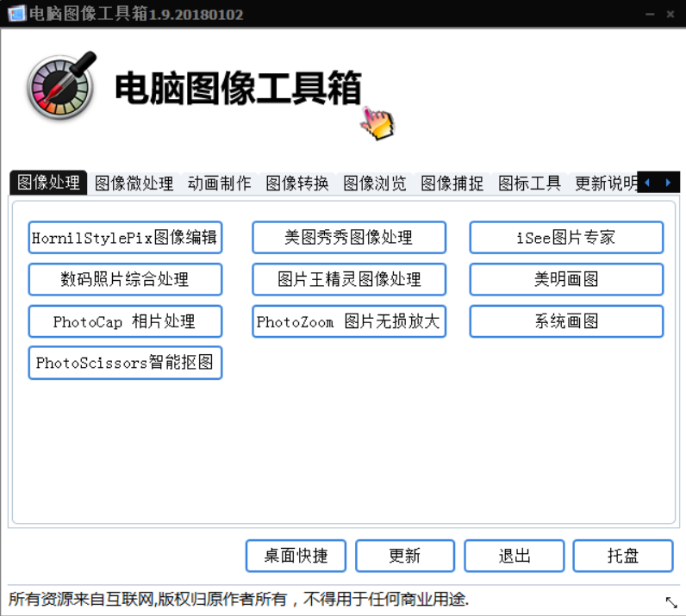Screen dimensions: 686x616
Task: Open the 图像浏览 tab
Action: click(375, 184)
